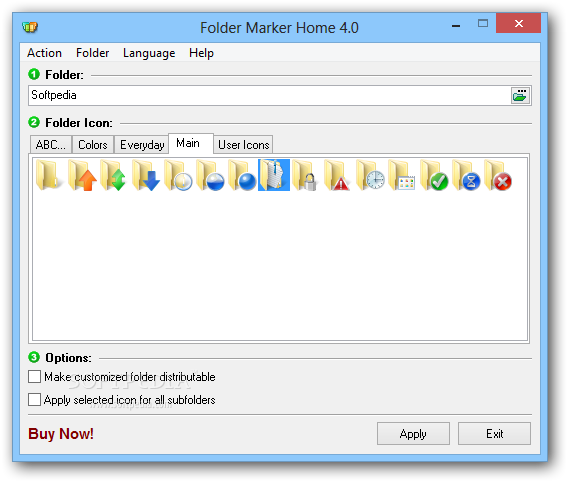This screenshot has height=482, width=568.
Task: Open the Action menu
Action: (x=44, y=53)
